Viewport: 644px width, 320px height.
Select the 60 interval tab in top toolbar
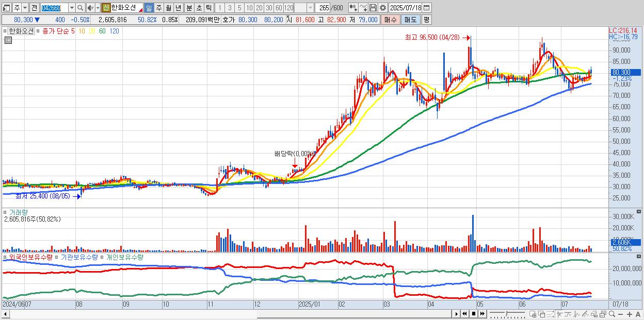pos(279,8)
